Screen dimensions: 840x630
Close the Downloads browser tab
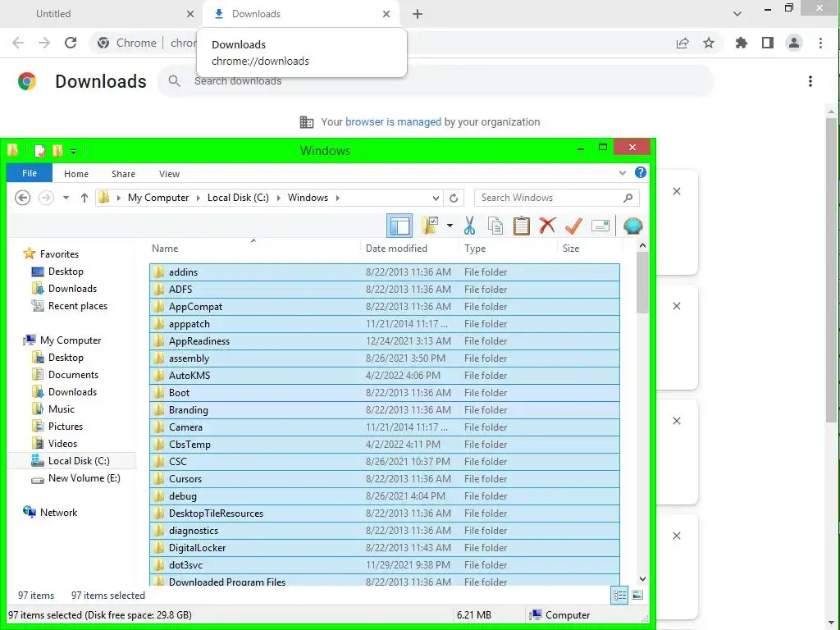pos(386,14)
